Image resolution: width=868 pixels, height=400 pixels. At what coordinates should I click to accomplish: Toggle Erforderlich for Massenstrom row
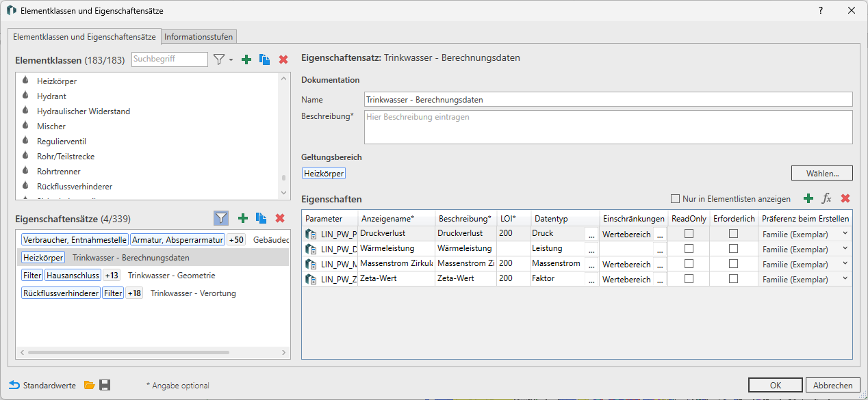(733, 264)
